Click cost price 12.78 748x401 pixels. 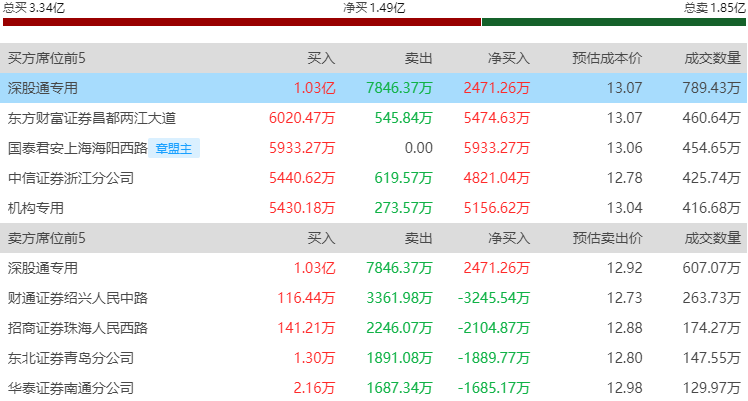[624, 178]
